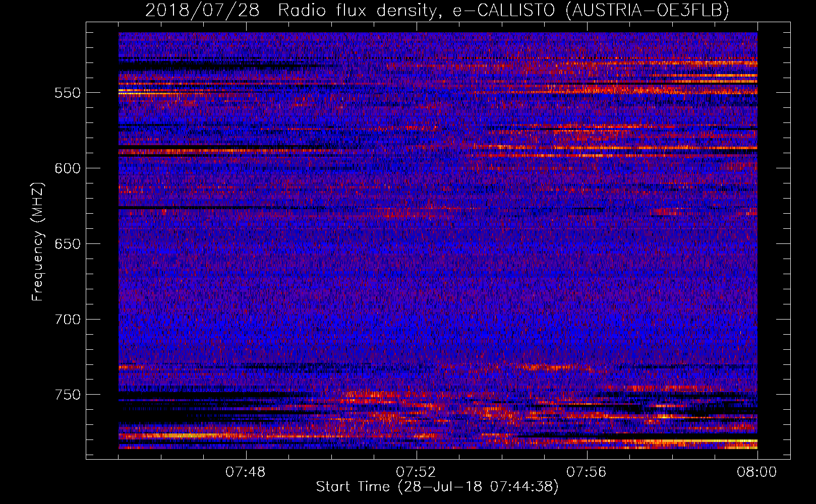
Task: Click the Frequency (MHZ) axis label
Action: (38, 242)
